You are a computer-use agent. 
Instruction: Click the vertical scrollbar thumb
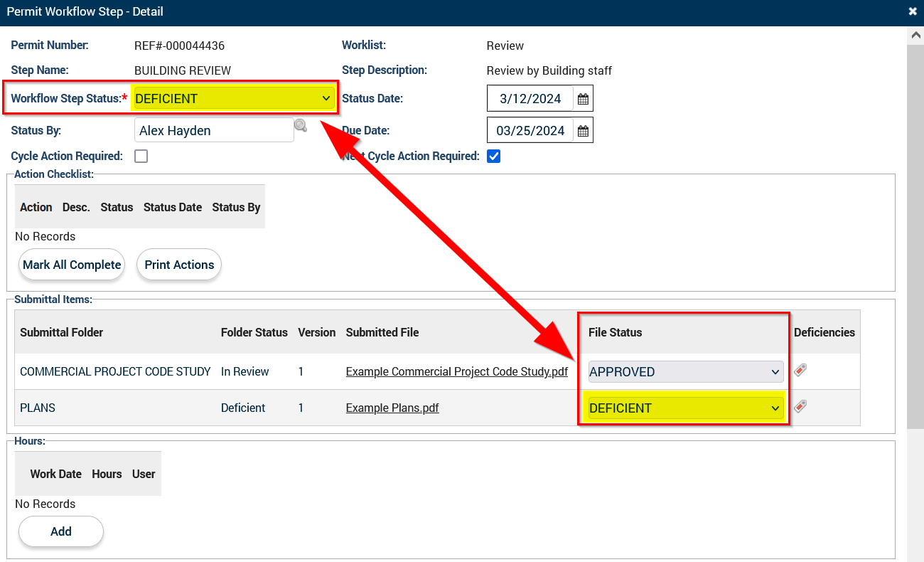915,235
